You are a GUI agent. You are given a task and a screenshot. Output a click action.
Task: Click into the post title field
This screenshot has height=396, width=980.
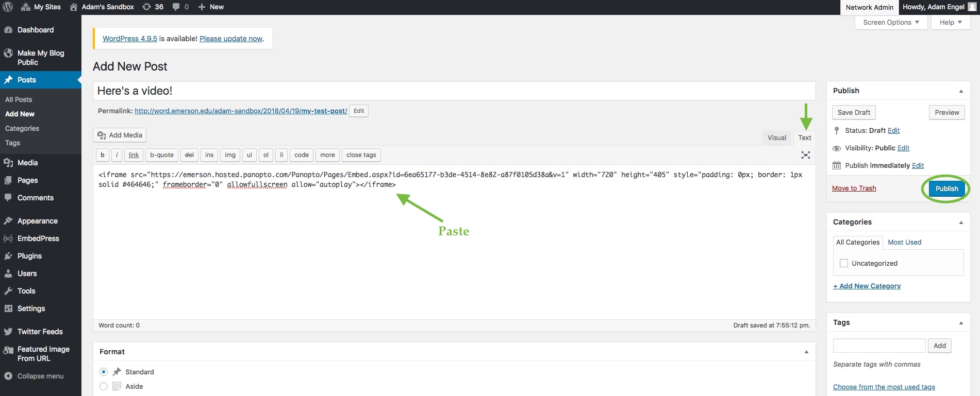click(454, 91)
